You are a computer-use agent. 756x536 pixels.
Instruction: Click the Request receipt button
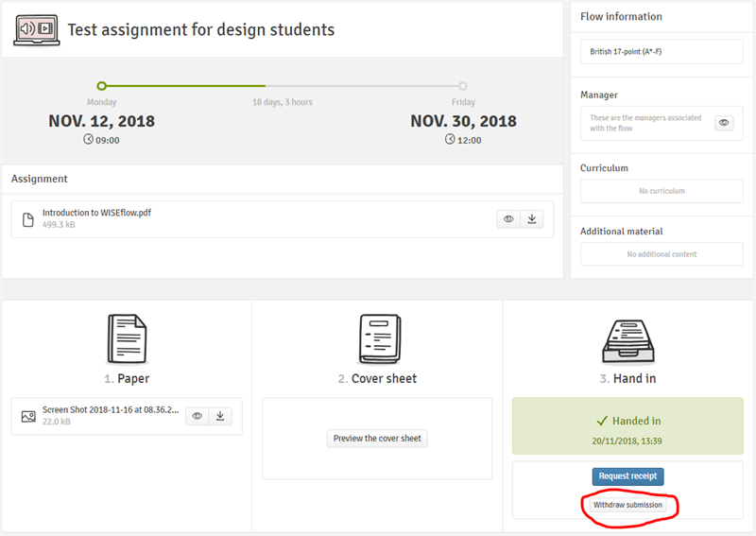pyautogui.click(x=627, y=476)
